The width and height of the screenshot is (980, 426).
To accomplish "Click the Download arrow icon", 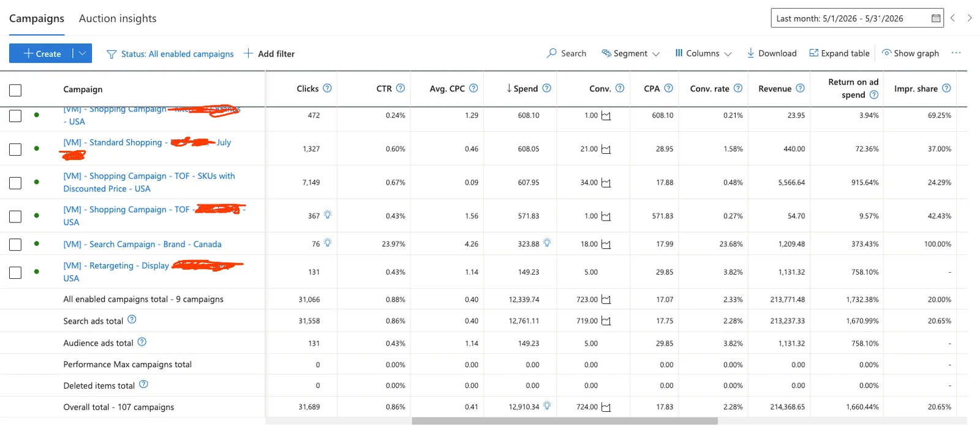I will point(750,53).
